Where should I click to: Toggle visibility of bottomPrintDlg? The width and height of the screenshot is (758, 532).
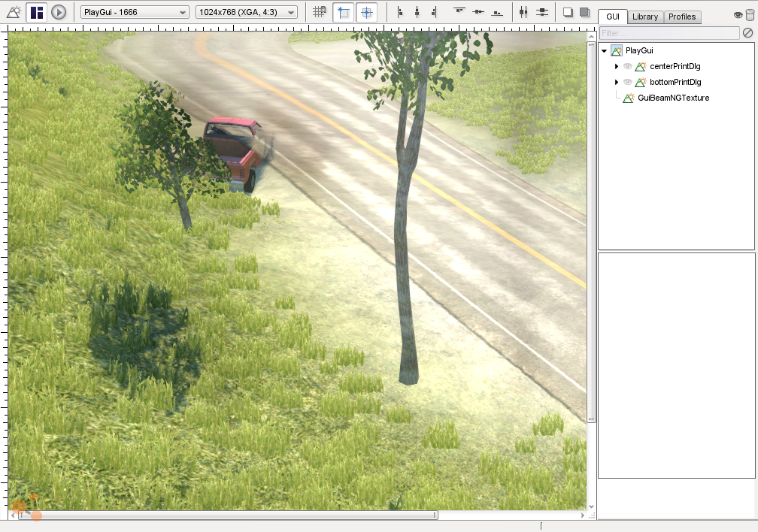627,82
